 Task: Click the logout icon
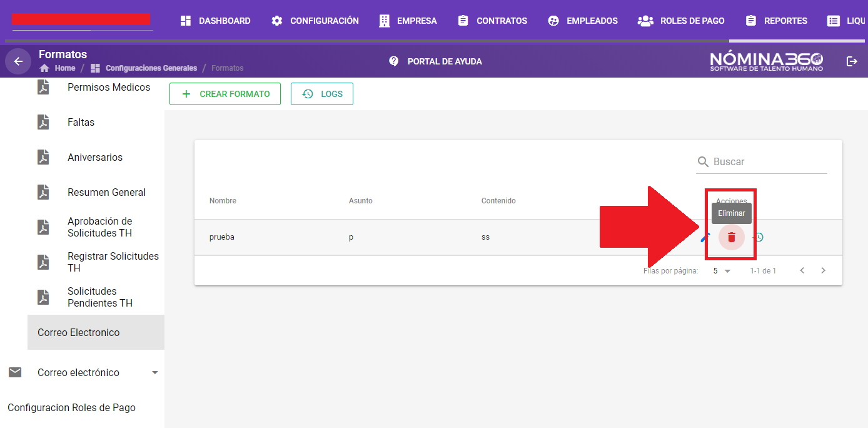coord(852,61)
